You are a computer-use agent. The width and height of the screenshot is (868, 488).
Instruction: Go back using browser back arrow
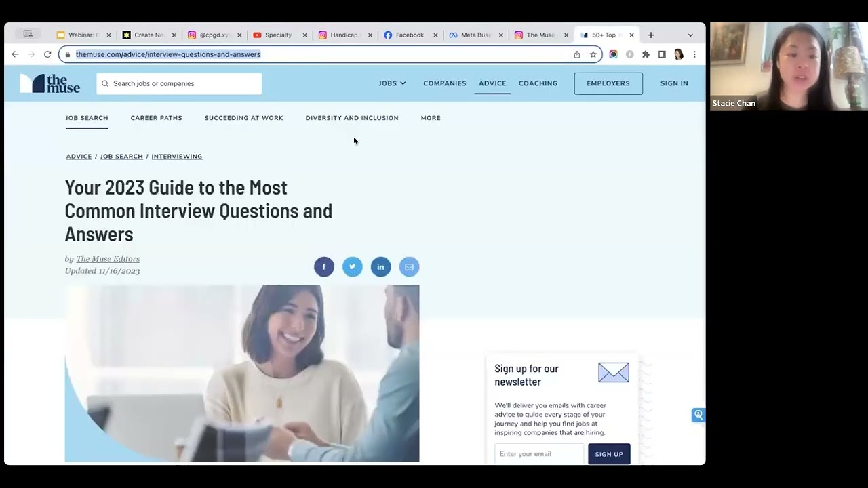[x=15, y=54]
